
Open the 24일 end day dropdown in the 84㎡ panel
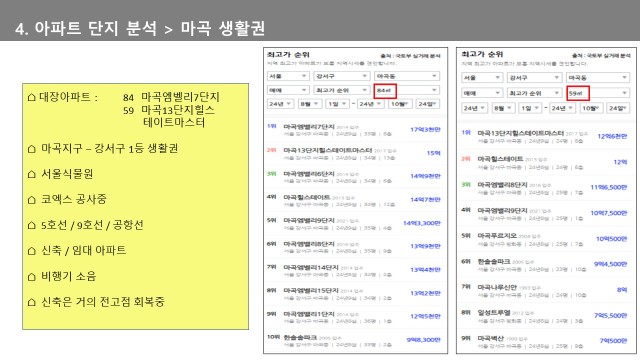(x=428, y=104)
